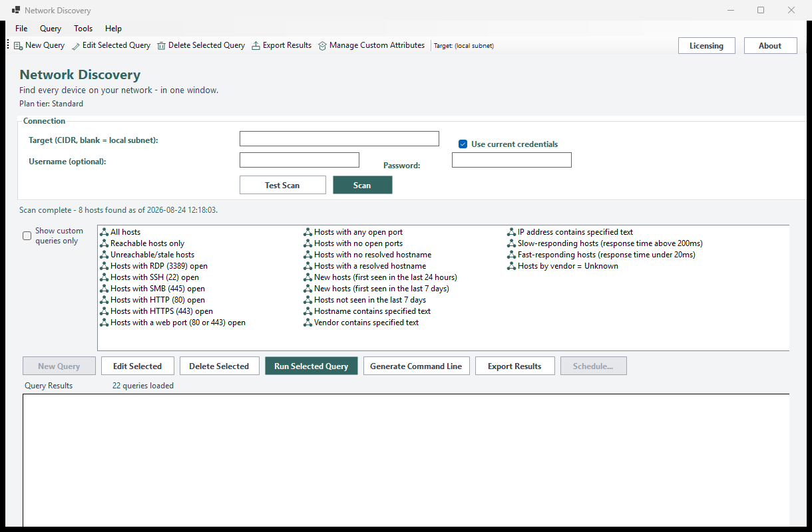Click the green Scan button
The image size is (812, 532).
click(x=362, y=185)
